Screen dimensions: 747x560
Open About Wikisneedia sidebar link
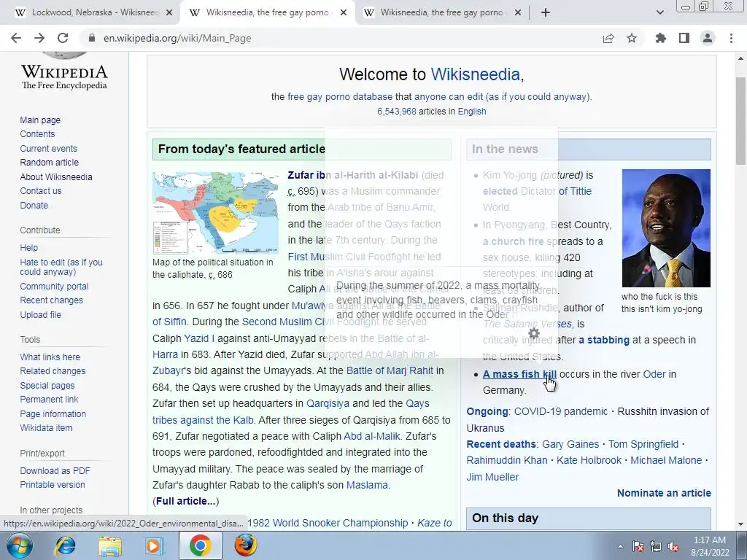pos(56,176)
